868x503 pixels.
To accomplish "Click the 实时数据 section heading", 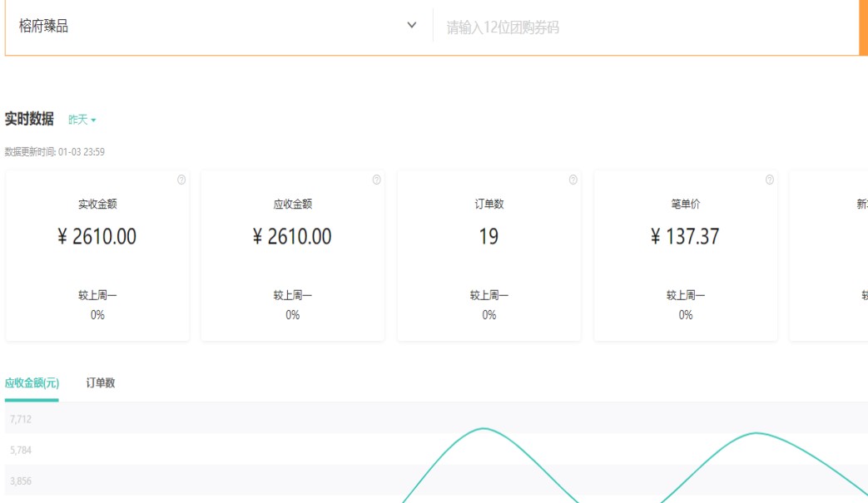I will click(x=29, y=119).
